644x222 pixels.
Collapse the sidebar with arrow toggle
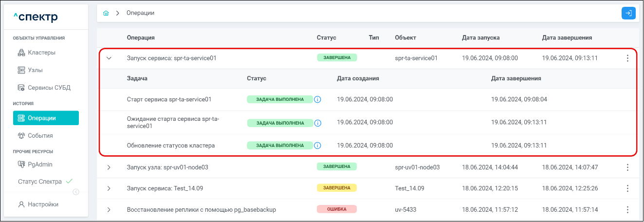(x=76, y=192)
